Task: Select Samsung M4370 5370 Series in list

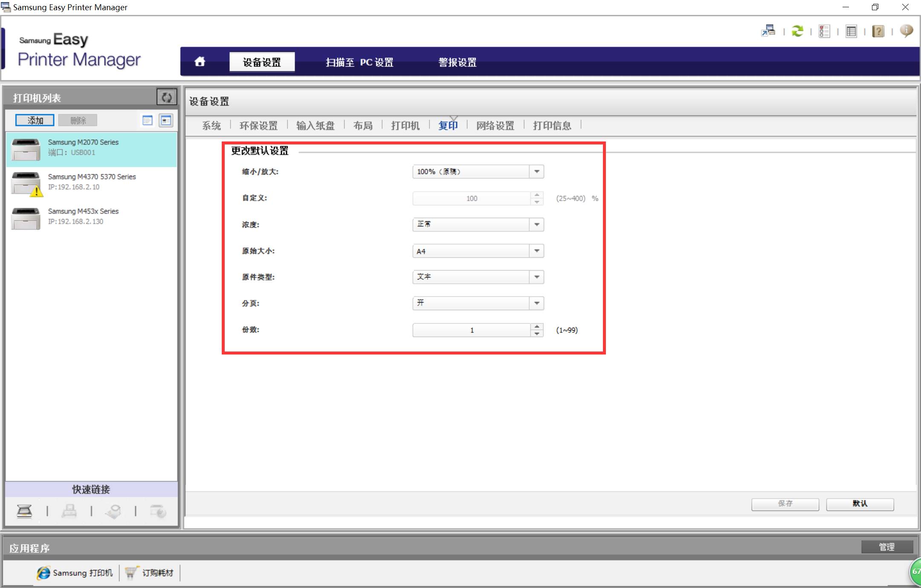Action: (x=91, y=184)
